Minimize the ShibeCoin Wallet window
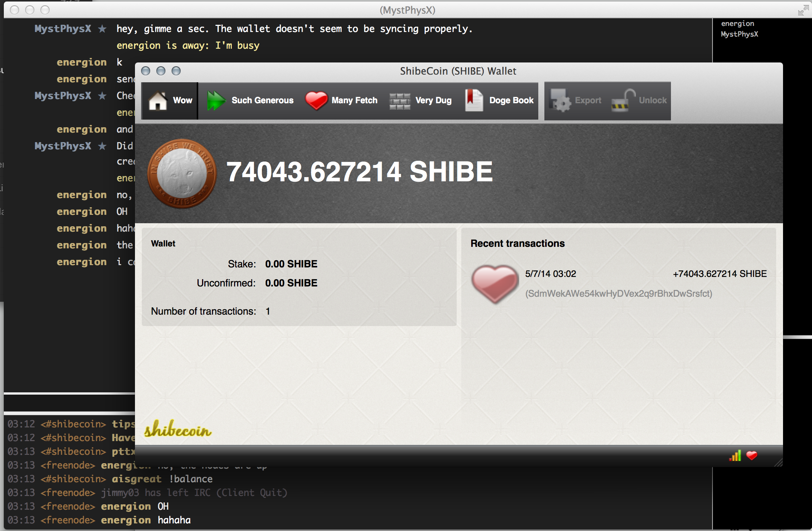The width and height of the screenshot is (812, 531). coord(161,71)
